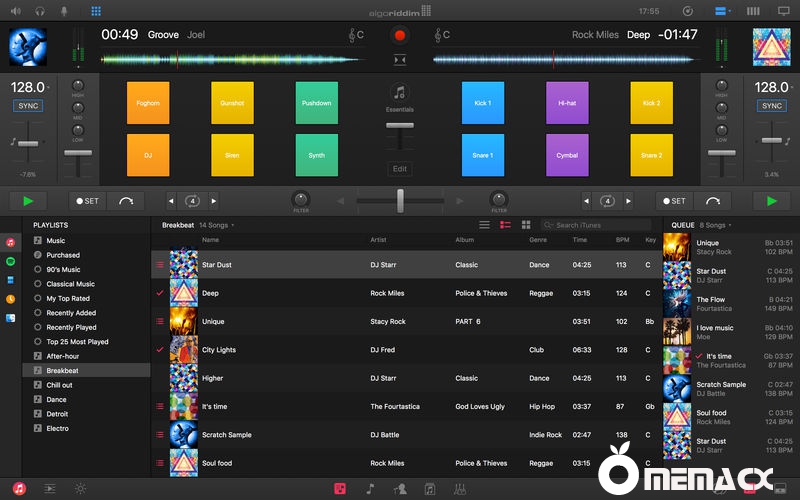The image size is (800, 500).
Task: Click the music note Essentials sampler icon
Action: pos(400,92)
